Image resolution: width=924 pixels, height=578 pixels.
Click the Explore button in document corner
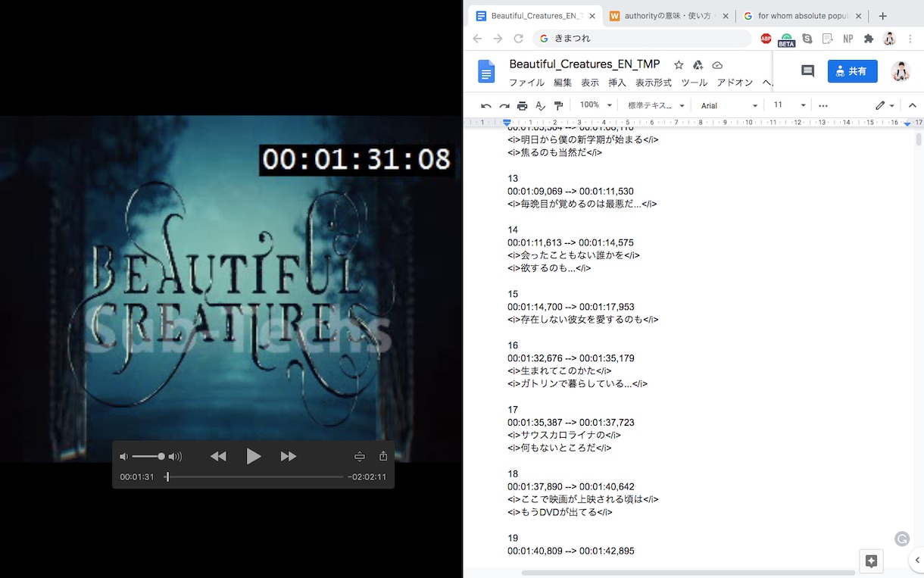(871, 561)
